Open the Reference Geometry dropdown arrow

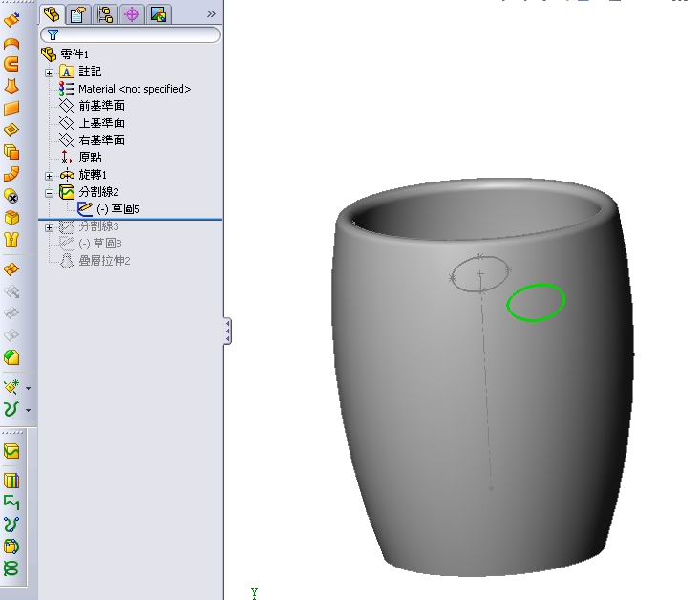tap(28, 388)
